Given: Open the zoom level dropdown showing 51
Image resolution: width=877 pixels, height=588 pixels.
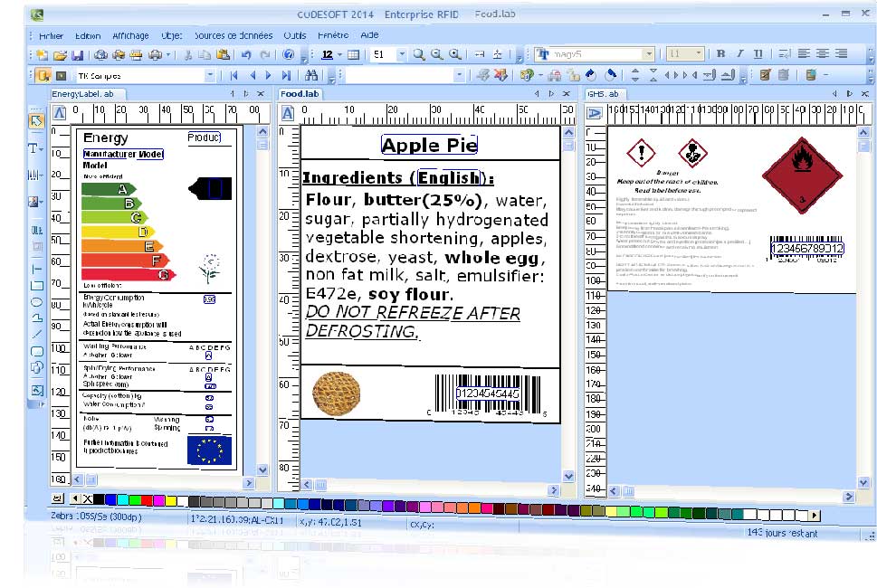Looking at the screenshot, I should tap(402, 54).
